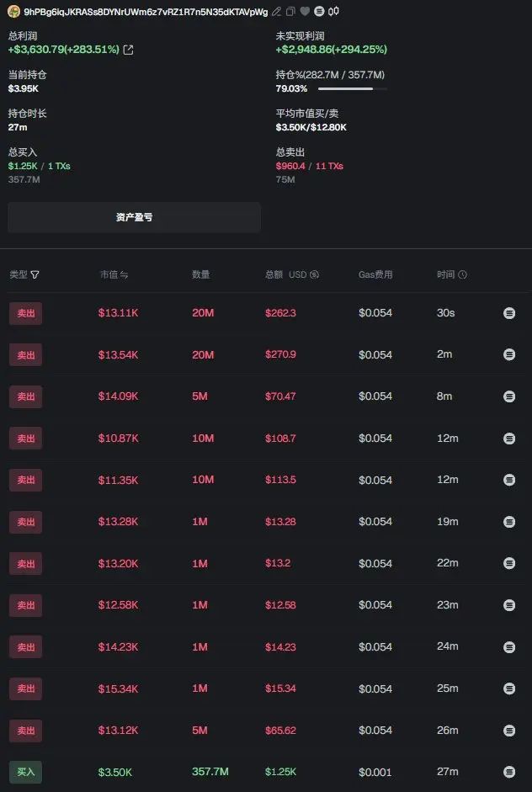Toggle time format clock in 时间 header

(463, 275)
